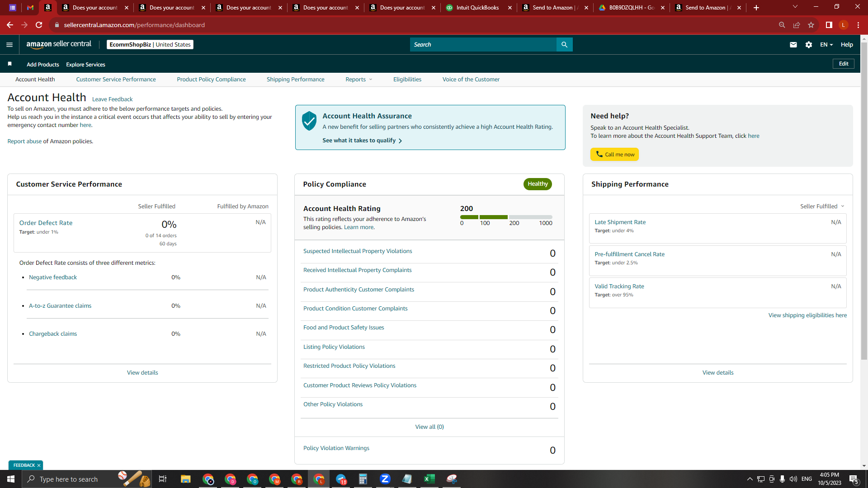
Task: Open Zoom from the taskbar
Action: [385, 479]
